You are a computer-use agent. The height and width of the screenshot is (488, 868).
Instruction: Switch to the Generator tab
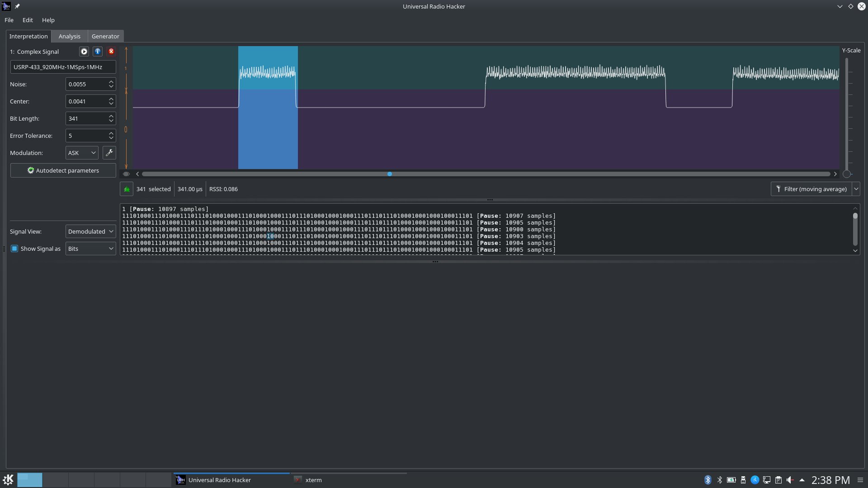coord(105,36)
